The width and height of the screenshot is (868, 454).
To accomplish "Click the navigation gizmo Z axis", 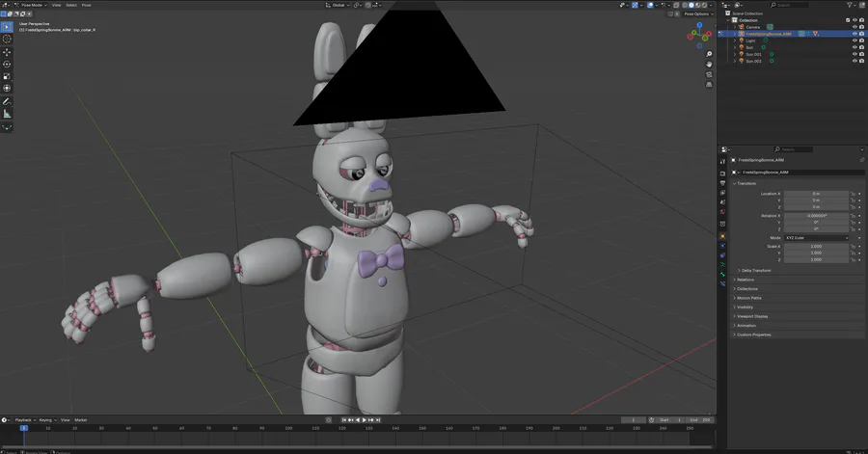I will coord(700,25).
